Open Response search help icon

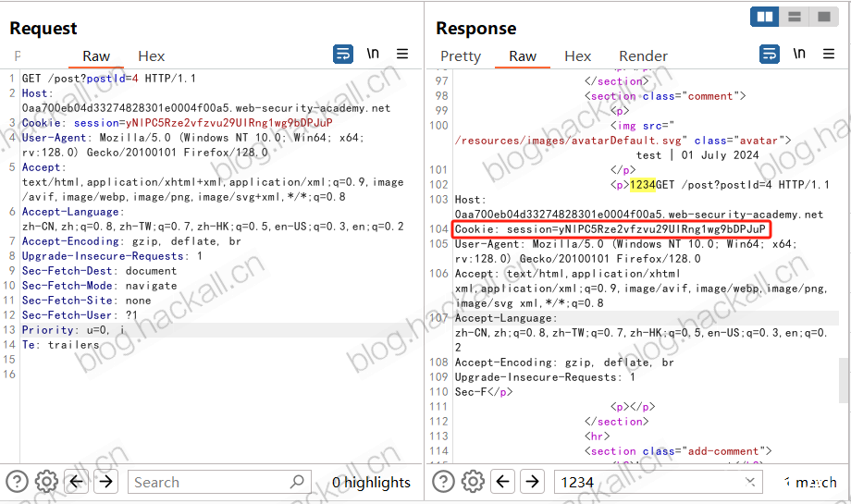[x=443, y=481]
